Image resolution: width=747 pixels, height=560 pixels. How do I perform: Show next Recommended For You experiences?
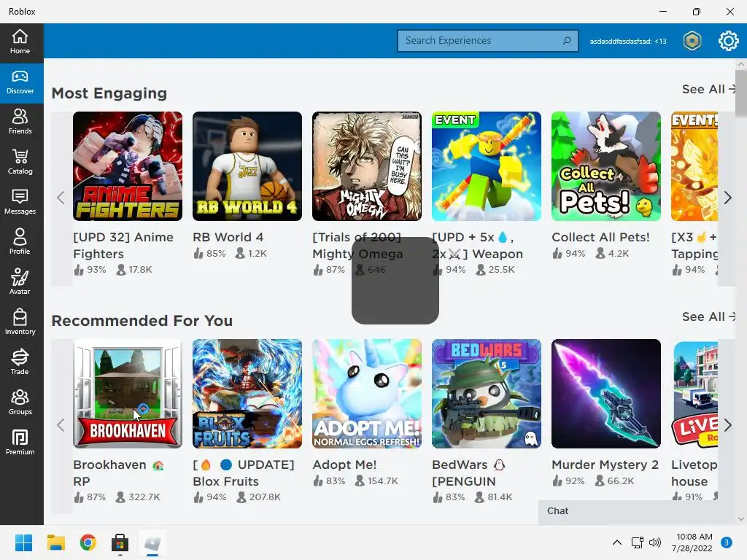[x=727, y=425]
